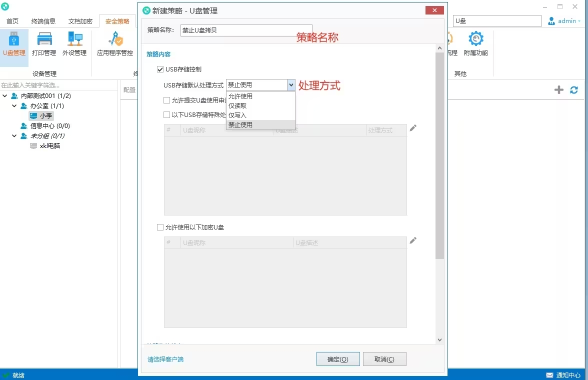
Task: Switch to the 终端信息 tab
Action: click(x=43, y=21)
